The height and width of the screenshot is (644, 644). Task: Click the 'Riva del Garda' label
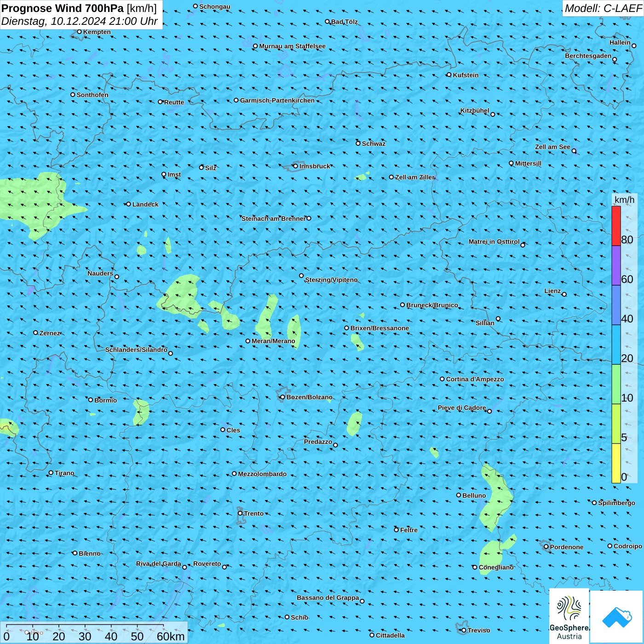[x=159, y=563]
